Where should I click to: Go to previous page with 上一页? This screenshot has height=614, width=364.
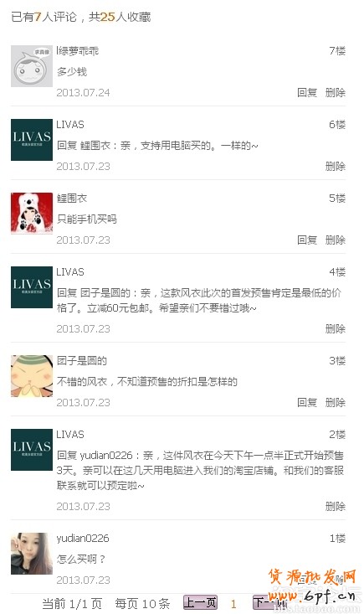click(x=200, y=602)
